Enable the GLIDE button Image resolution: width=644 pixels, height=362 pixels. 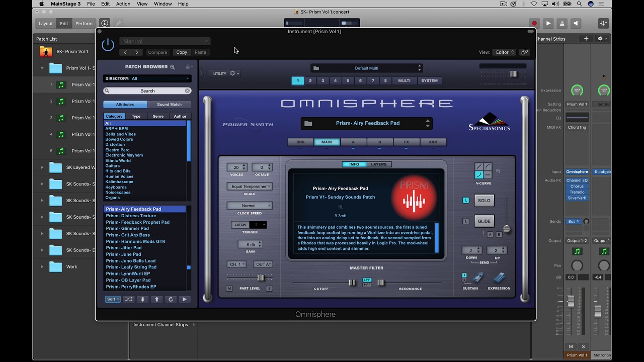point(484,221)
